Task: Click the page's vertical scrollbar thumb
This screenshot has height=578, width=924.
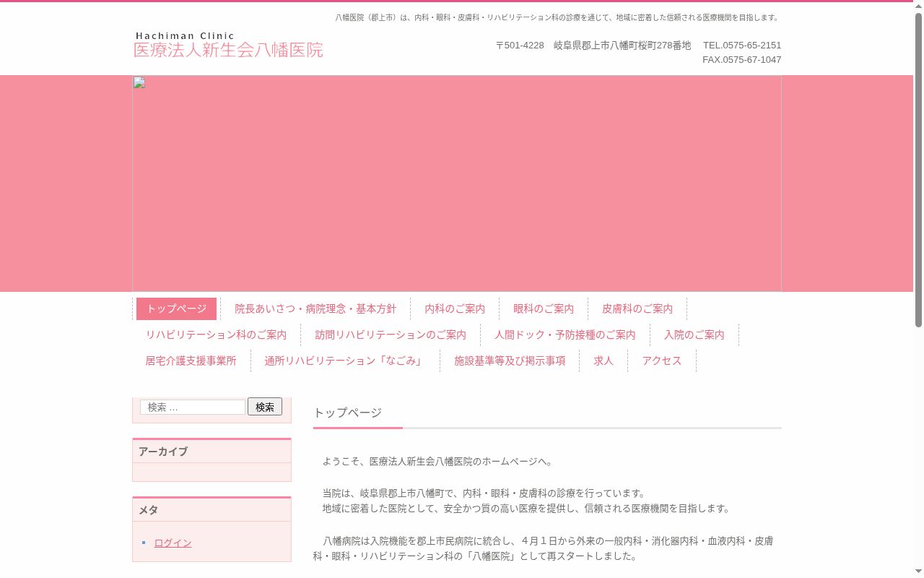Action: [x=918, y=170]
